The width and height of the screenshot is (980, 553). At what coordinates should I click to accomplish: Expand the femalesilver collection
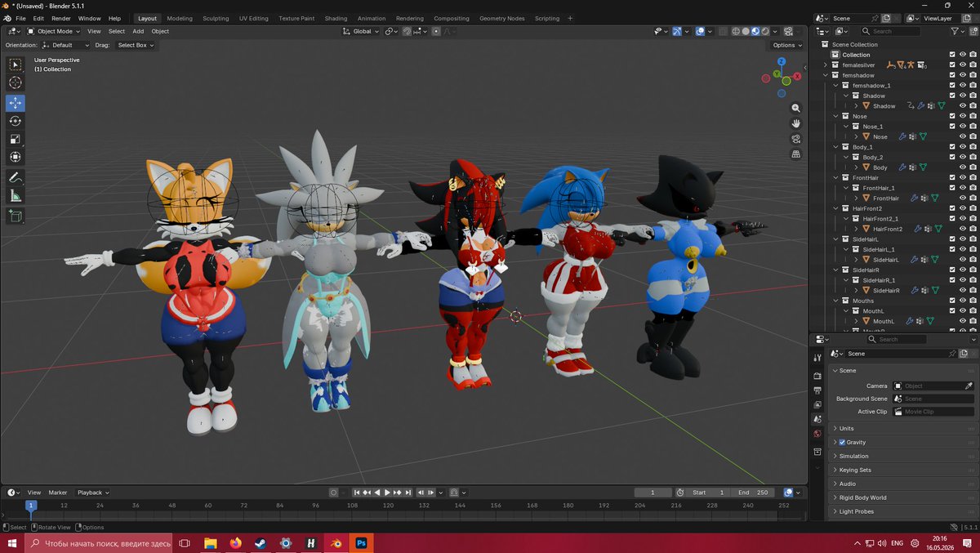point(826,65)
